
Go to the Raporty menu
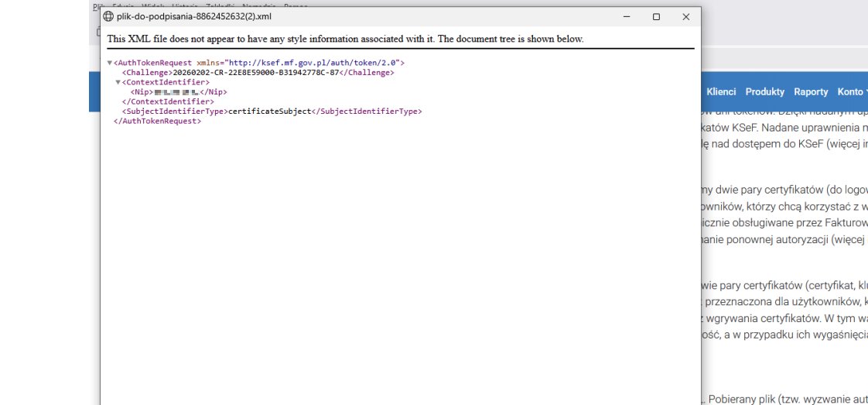pos(811,91)
